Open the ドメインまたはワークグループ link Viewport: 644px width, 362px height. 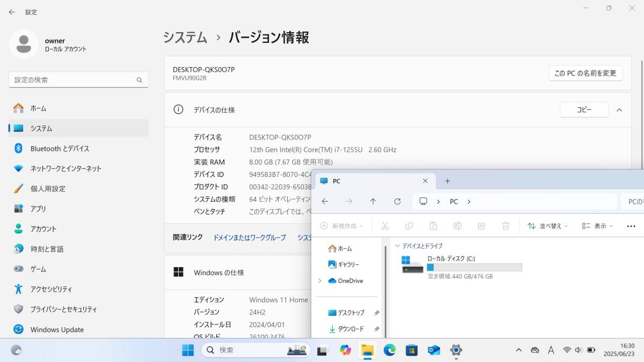coord(249,238)
